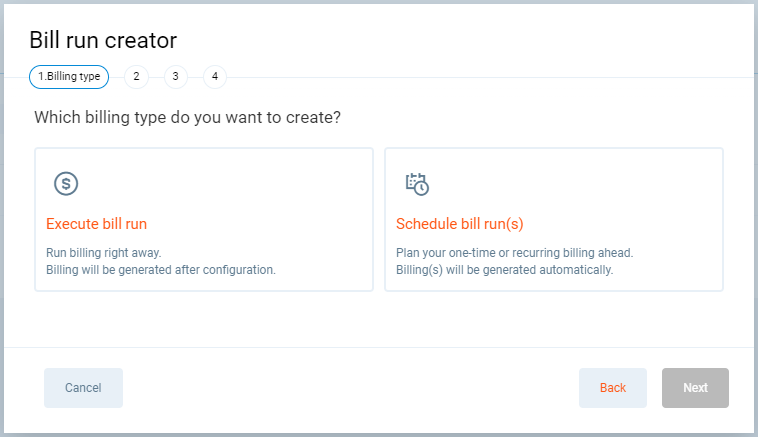758x437 pixels.
Task: Select the Schedule bill run(s) heading
Action: [x=460, y=224]
